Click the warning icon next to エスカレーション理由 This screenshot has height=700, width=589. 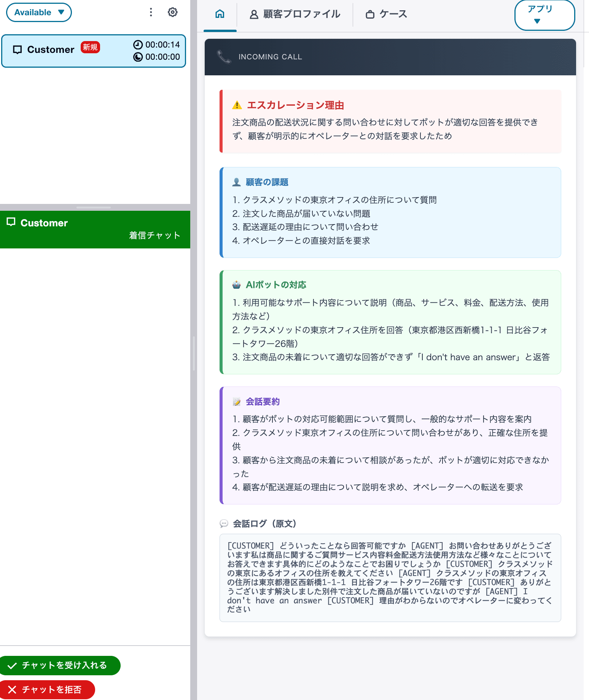click(237, 105)
